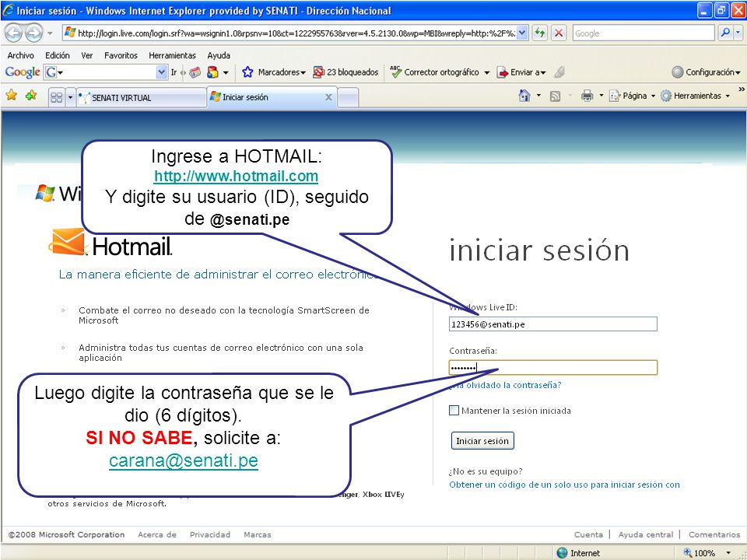Switch to the SENATI VIRTUAL tab

141,98
